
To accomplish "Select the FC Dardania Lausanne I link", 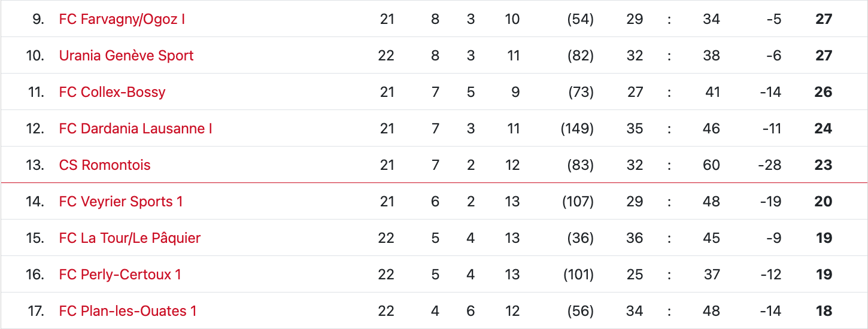I will tap(135, 129).
